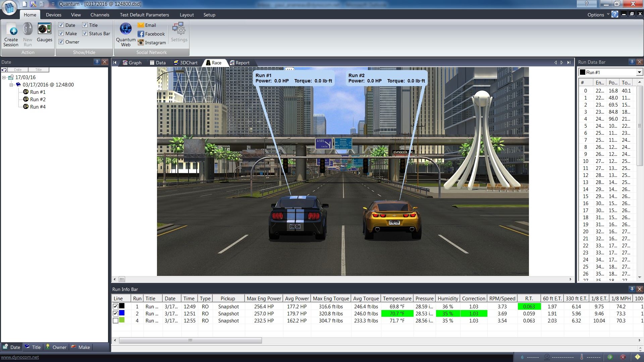Click the humidity droplet status icon
Screen dimensions: 644x362
(x=522, y=357)
